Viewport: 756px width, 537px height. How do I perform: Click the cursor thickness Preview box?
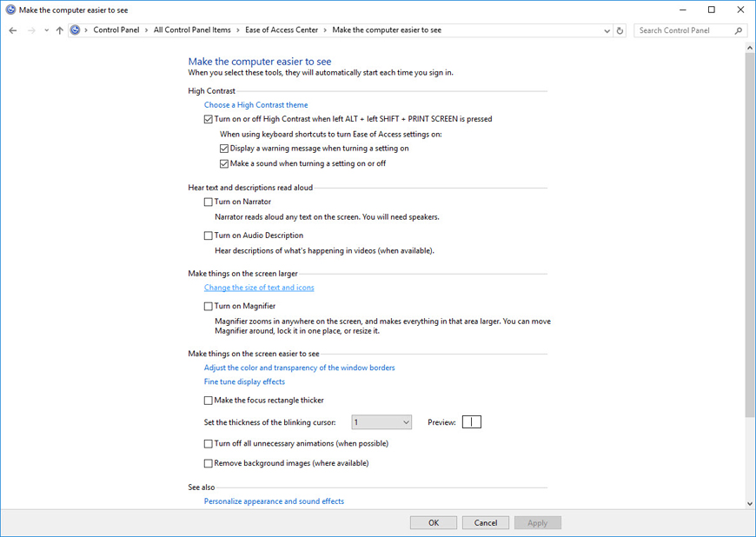pos(472,422)
